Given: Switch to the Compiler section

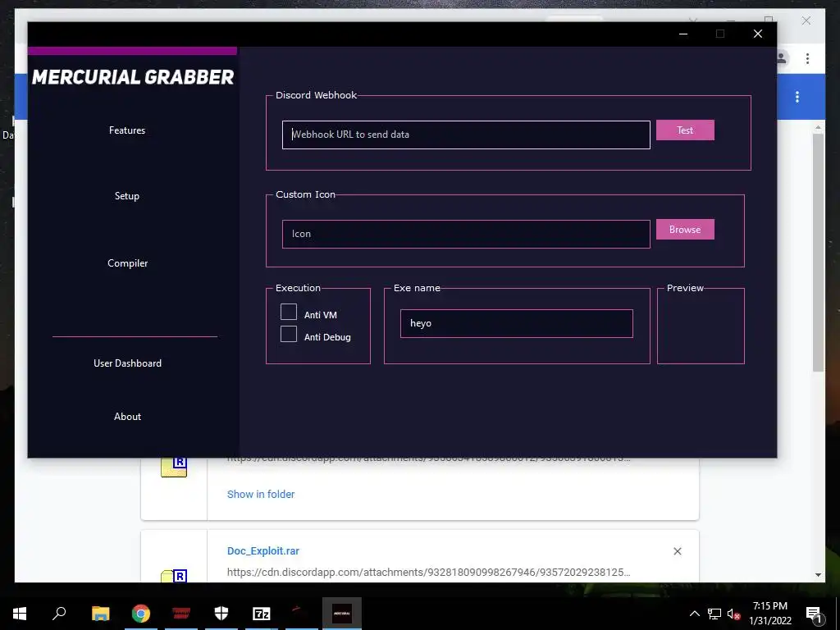Looking at the screenshot, I should 127,263.
